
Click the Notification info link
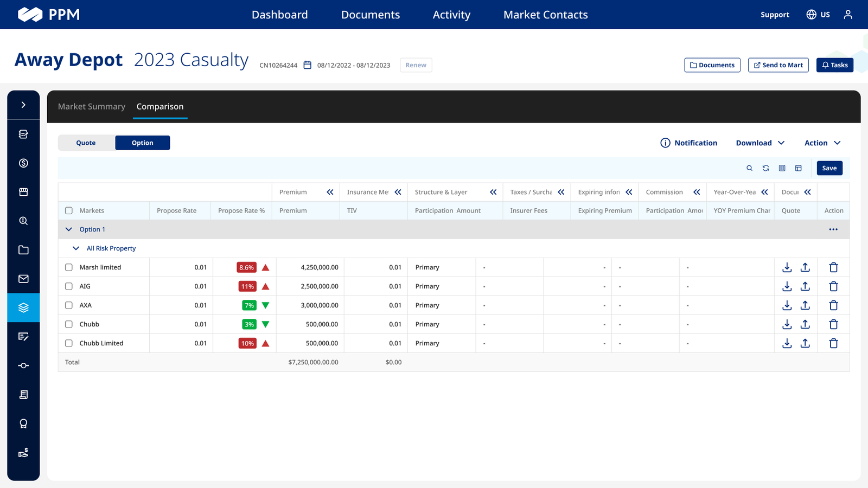coord(689,143)
